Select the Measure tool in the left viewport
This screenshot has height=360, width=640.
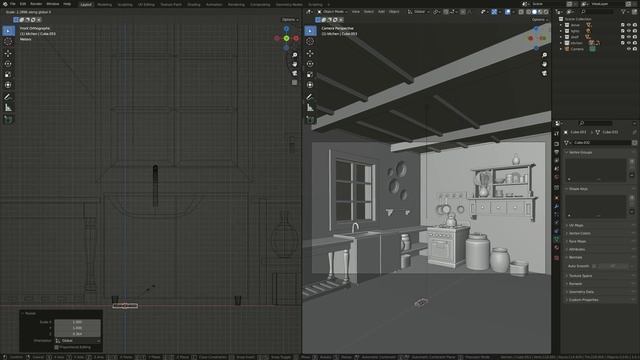8,108
